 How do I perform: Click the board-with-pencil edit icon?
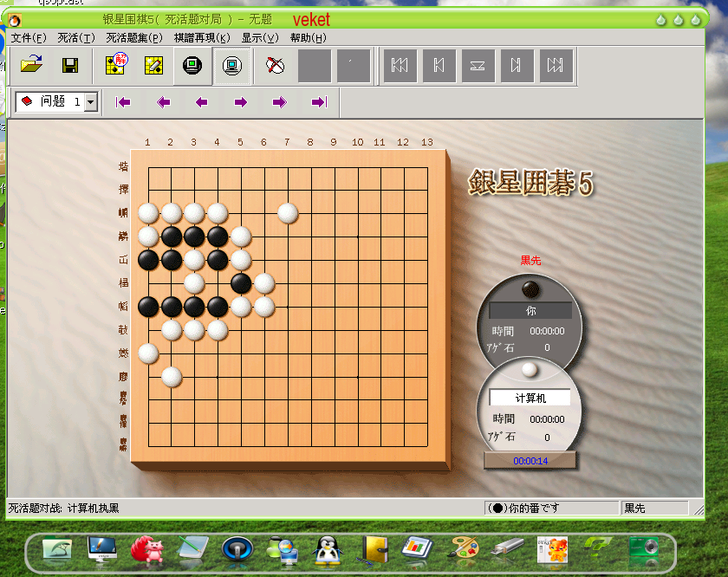(x=153, y=66)
